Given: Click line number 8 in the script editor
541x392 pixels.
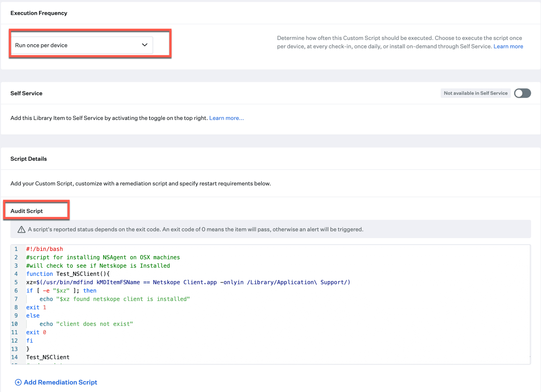Looking at the screenshot, I should 16,307.
